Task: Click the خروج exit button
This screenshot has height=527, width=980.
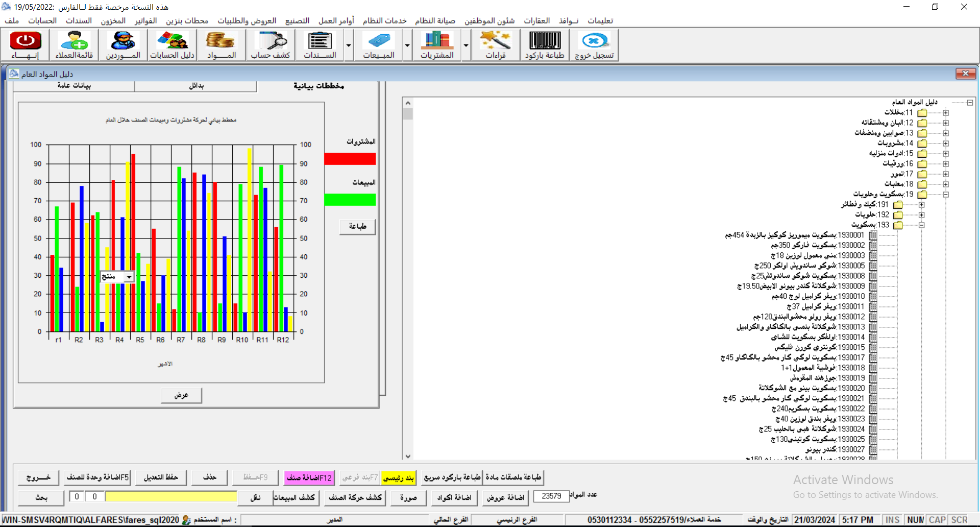Action: pyautogui.click(x=38, y=477)
